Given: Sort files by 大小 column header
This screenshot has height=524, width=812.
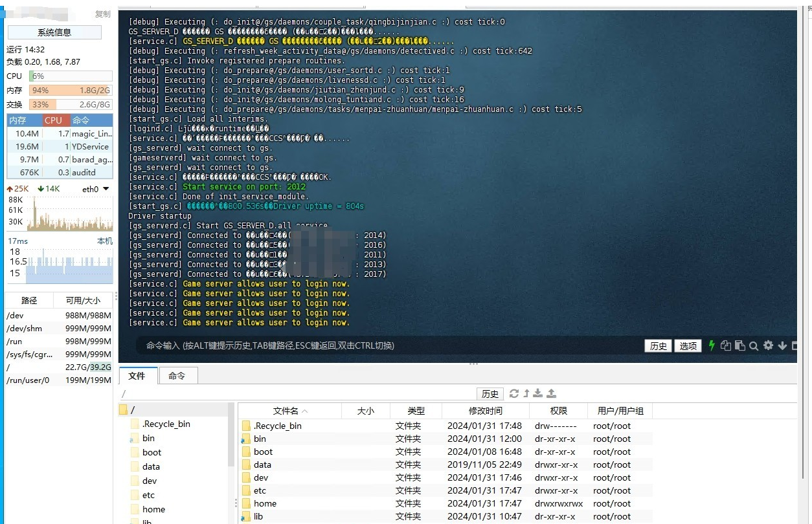Looking at the screenshot, I should (x=366, y=411).
